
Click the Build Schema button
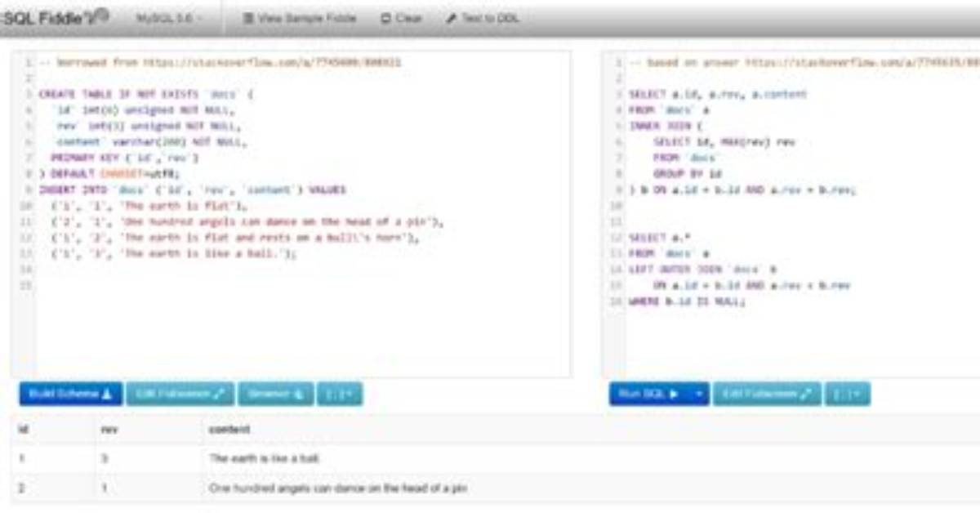tap(71, 394)
